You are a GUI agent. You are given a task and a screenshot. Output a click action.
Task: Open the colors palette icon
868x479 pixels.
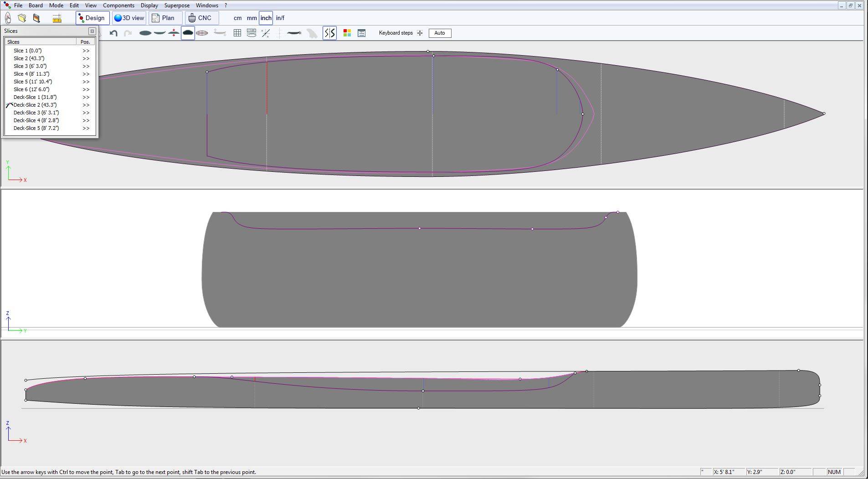pos(347,33)
